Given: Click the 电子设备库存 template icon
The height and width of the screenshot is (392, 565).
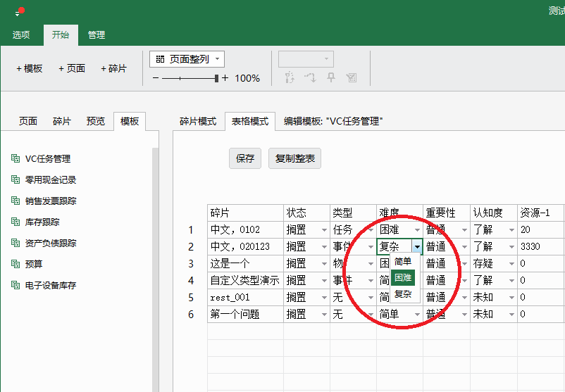Looking at the screenshot, I should [x=15, y=285].
